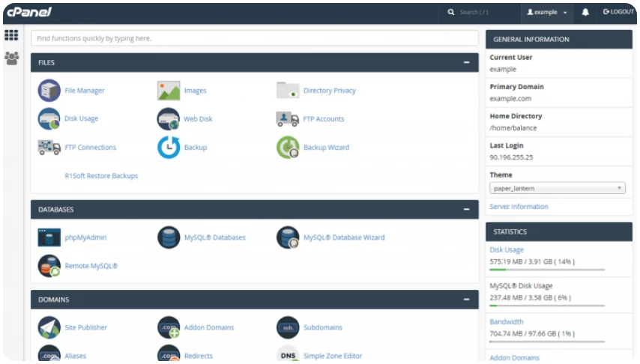Open the Server Information link
Viewport: 640px width, 364px height.
[519, 207]
